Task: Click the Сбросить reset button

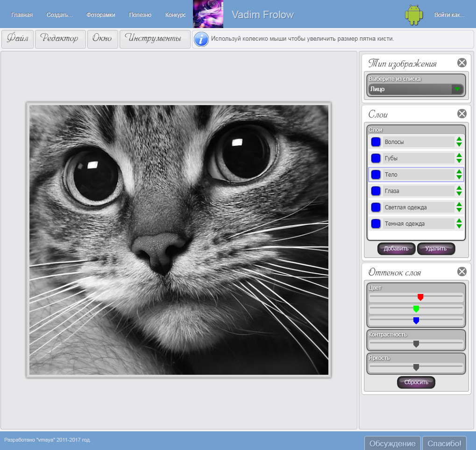Action: point(416,382)
